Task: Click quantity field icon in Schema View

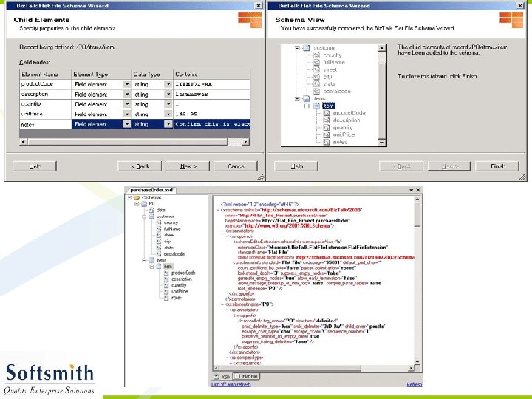Action: 327,128
